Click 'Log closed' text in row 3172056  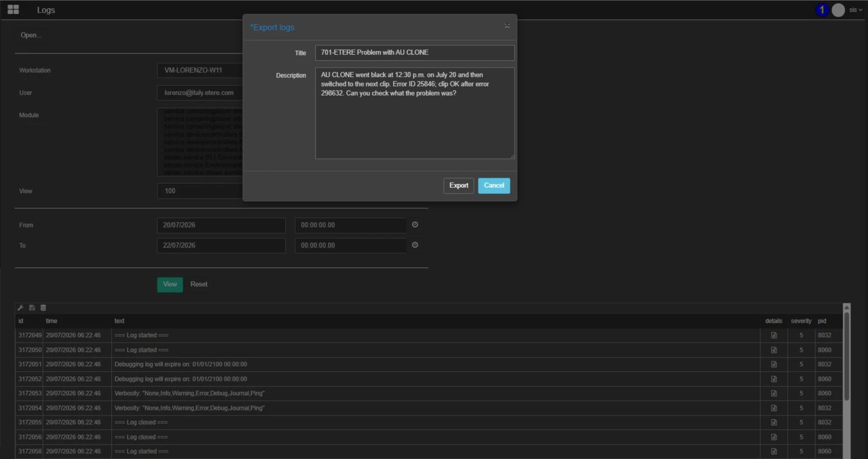[x=141, y=437]
